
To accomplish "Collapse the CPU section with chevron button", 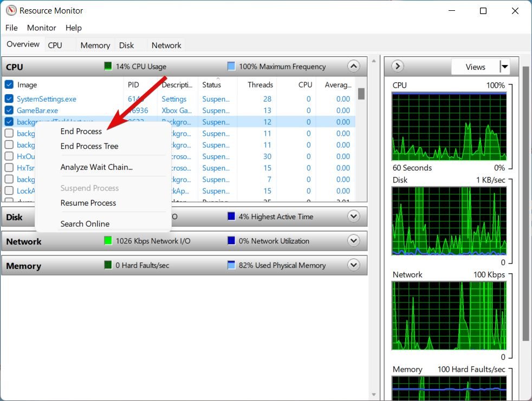I will point(353,67).
